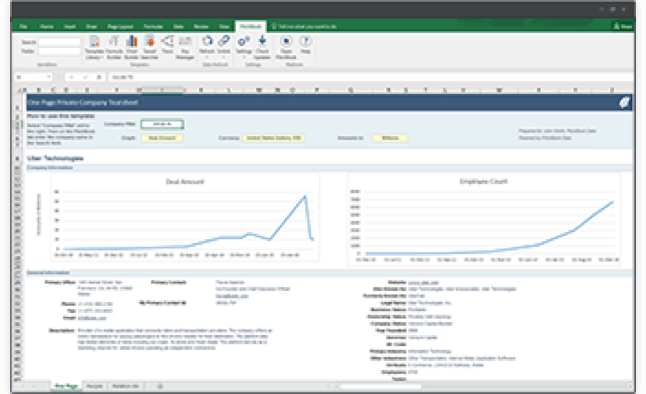Click into the formula bar

pyautogui.click(x=371, y=77)
